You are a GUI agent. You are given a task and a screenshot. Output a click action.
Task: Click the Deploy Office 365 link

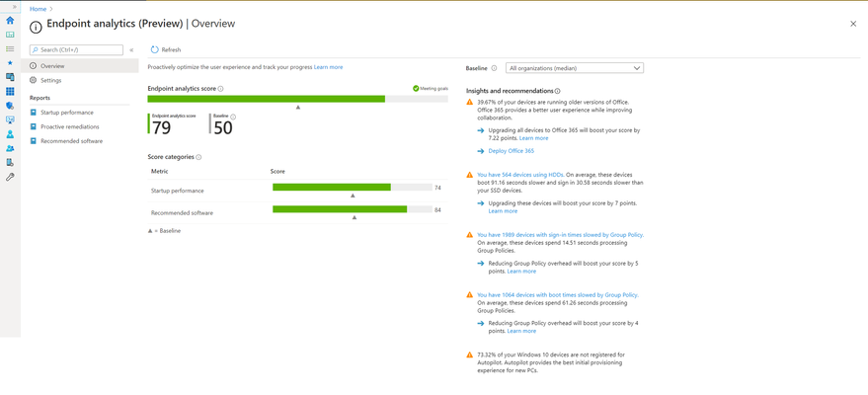click(x=511, y=151)
